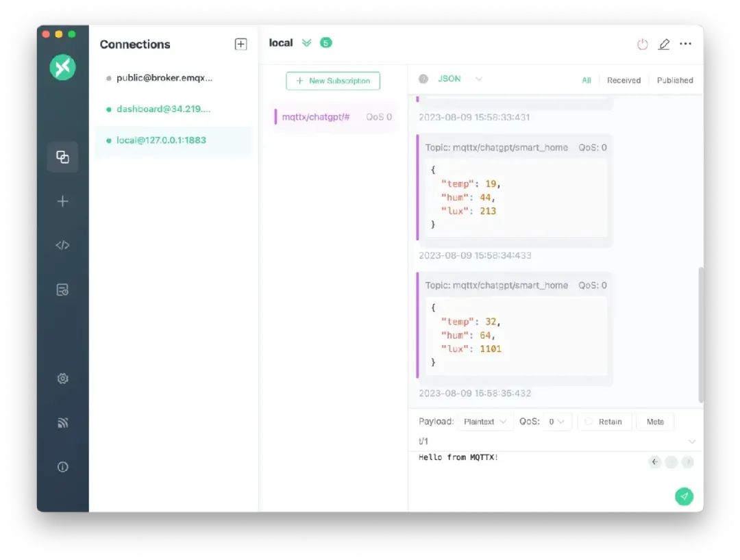Click the purple color bar of mqttx/chatgpt/# subscription

tap(275, 117)
